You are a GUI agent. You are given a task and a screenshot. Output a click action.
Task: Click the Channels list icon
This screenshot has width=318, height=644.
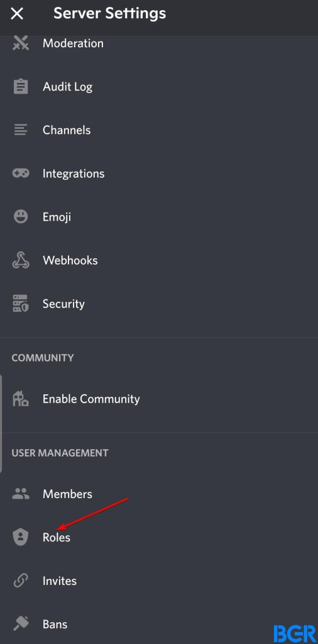pos(21,130)
